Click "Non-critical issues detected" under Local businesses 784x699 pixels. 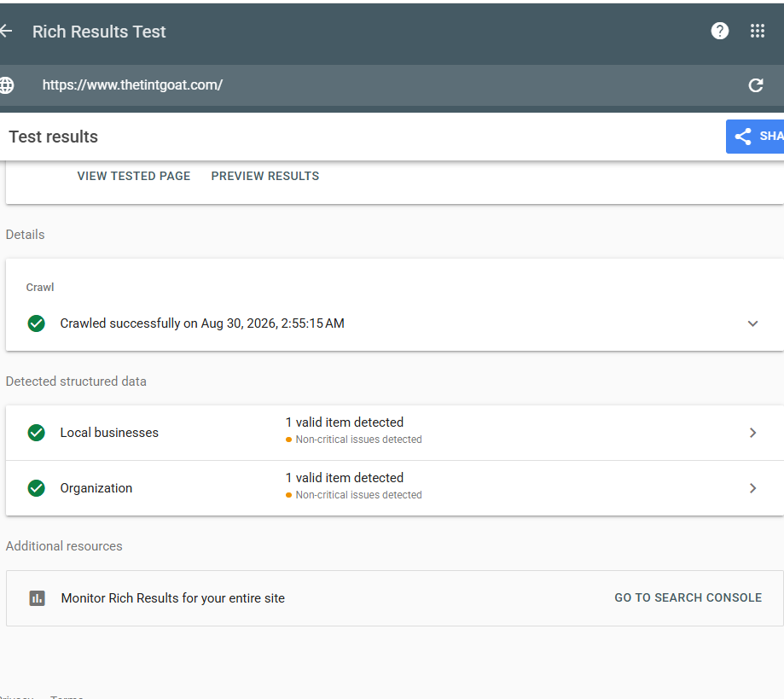tap(358, 440)
